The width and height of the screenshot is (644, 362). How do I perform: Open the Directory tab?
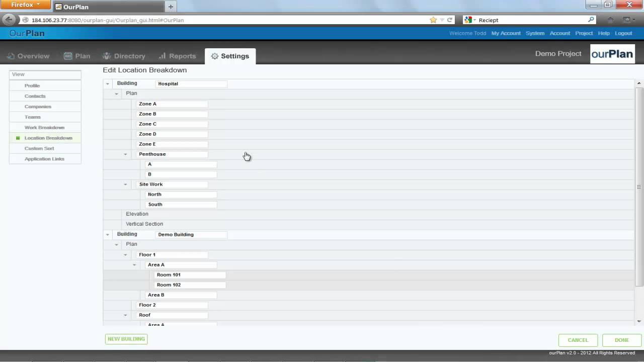[x=124, y=56]
